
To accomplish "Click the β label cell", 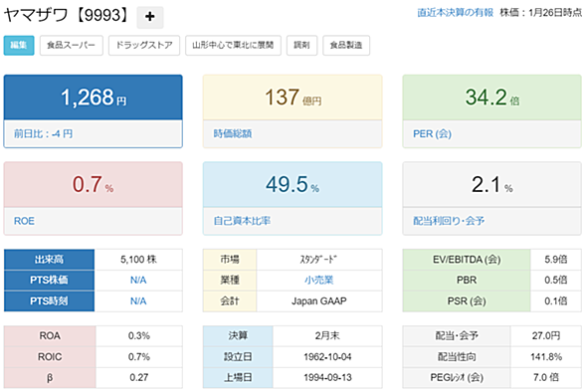I will pyautogui.click(x=50, y=377).
